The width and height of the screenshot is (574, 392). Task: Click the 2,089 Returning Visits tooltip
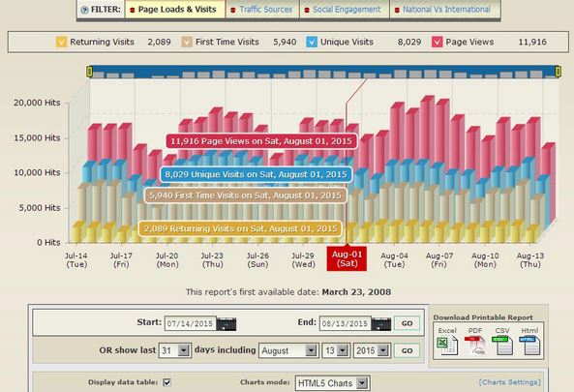coord(240,228)
